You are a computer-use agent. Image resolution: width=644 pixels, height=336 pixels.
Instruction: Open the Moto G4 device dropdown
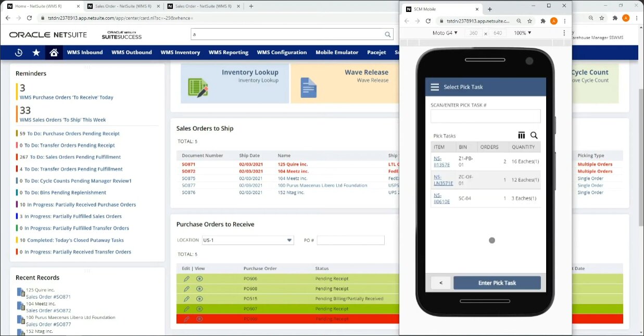(445, 33)
